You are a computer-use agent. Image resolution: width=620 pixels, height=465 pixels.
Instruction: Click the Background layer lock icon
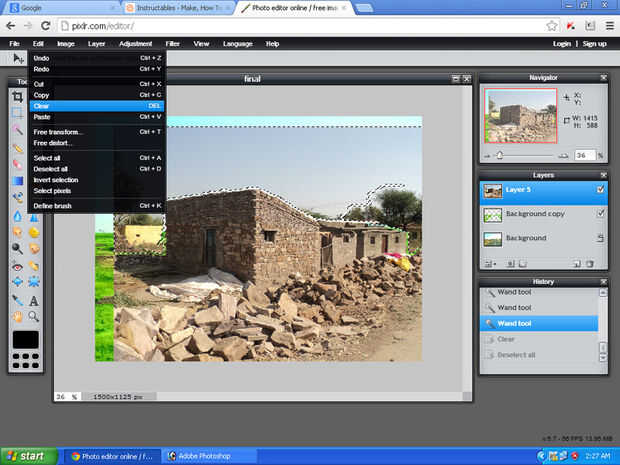point(600,238)
